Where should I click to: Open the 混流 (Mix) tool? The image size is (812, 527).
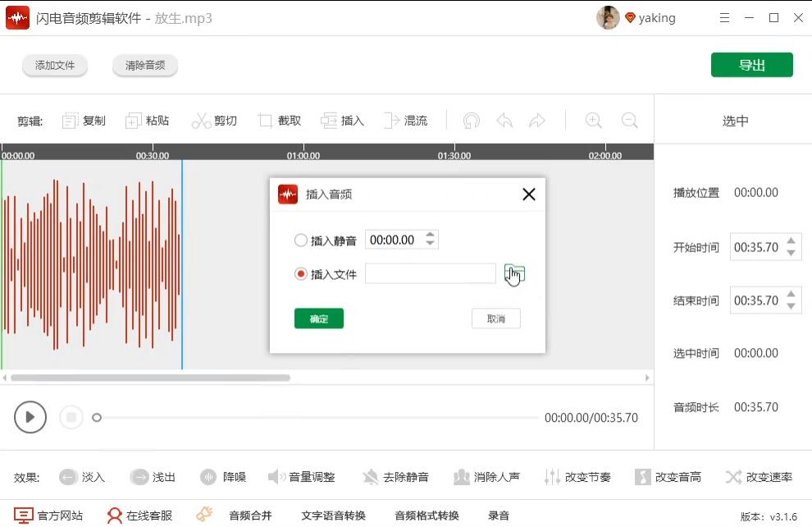pos(406,120)
